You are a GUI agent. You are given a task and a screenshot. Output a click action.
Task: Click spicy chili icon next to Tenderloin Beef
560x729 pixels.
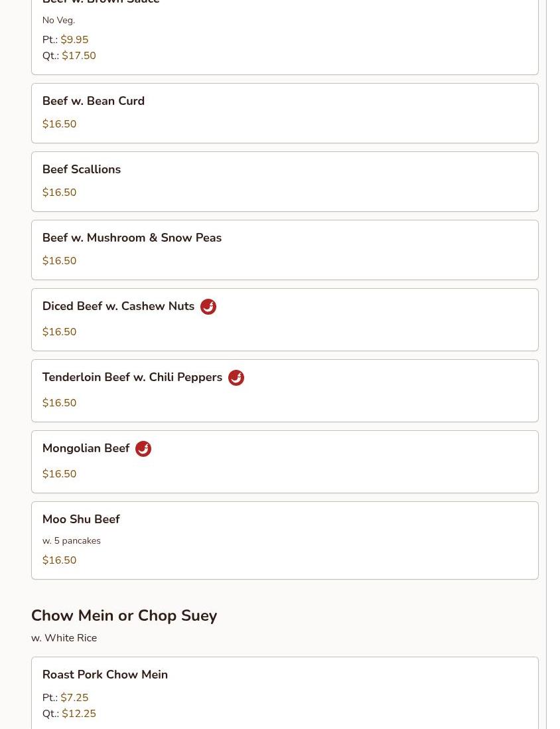tap(236, 378)
